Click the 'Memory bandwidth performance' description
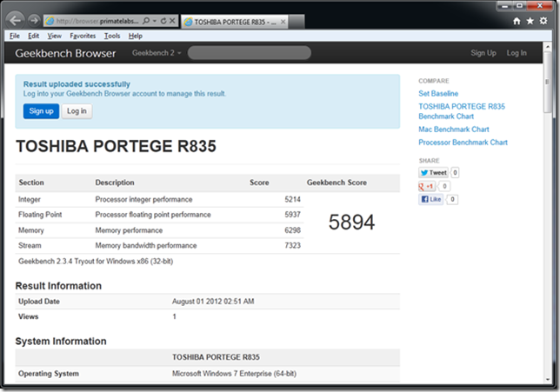Image resolution: width=560 pixels, height=392 pixels. (146, 246)
